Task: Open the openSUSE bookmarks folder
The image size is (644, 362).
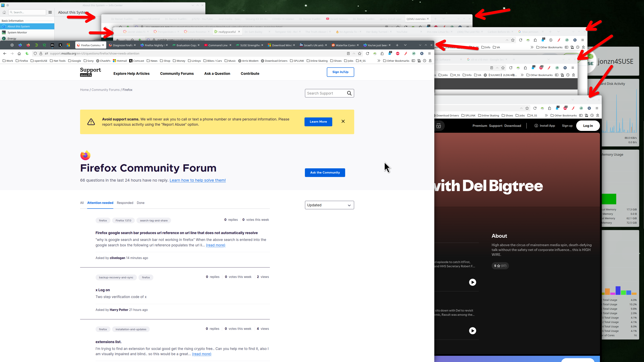Action: (x=39, y=61)
